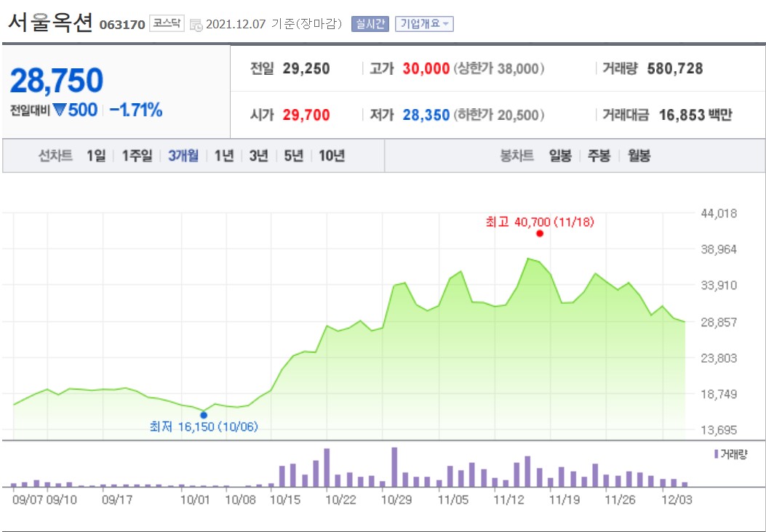Click the red 최고 40,700 peak marker dot

[540, 233]
